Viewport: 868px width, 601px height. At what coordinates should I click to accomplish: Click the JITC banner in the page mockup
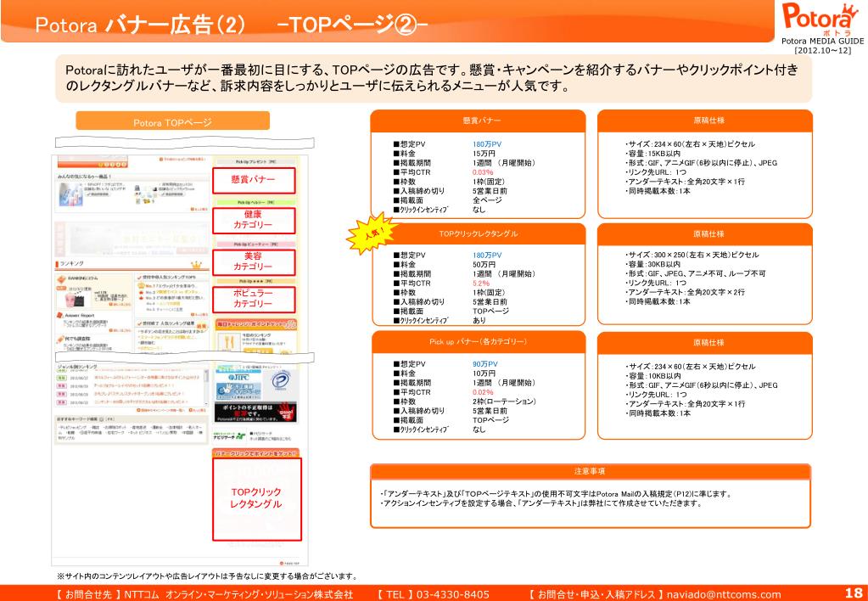point(238,377)
